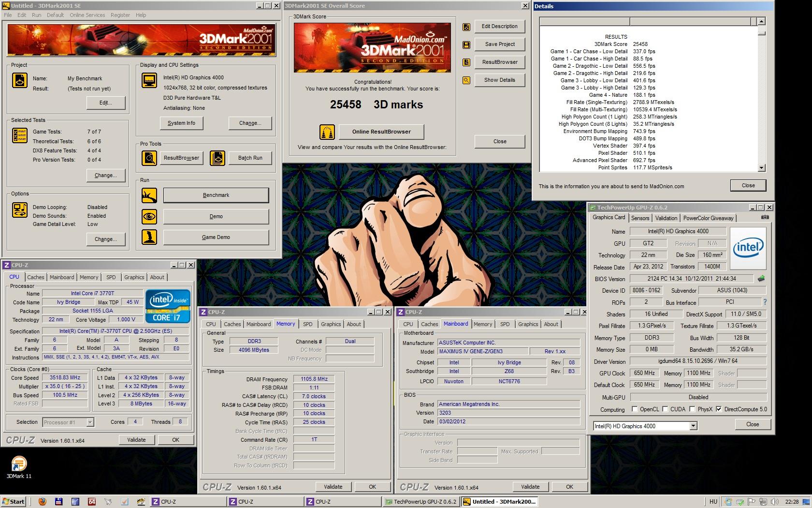Switch to the Sensors tab in GPU-Z

(640, 218)
